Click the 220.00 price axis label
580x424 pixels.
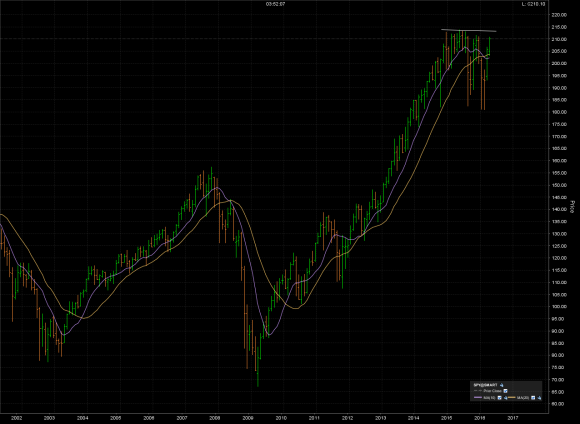coord(559,15)
